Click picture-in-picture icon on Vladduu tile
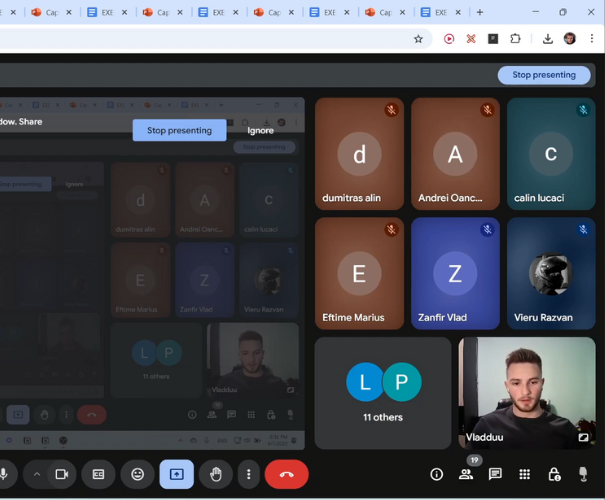The image size is (605, 500). click(x=583, y=437)
